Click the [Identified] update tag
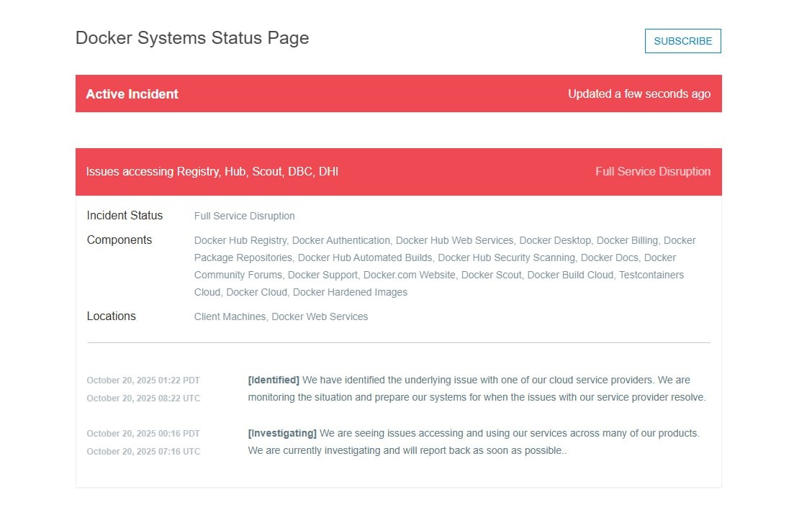812x515 pixels. click(274, 380)
